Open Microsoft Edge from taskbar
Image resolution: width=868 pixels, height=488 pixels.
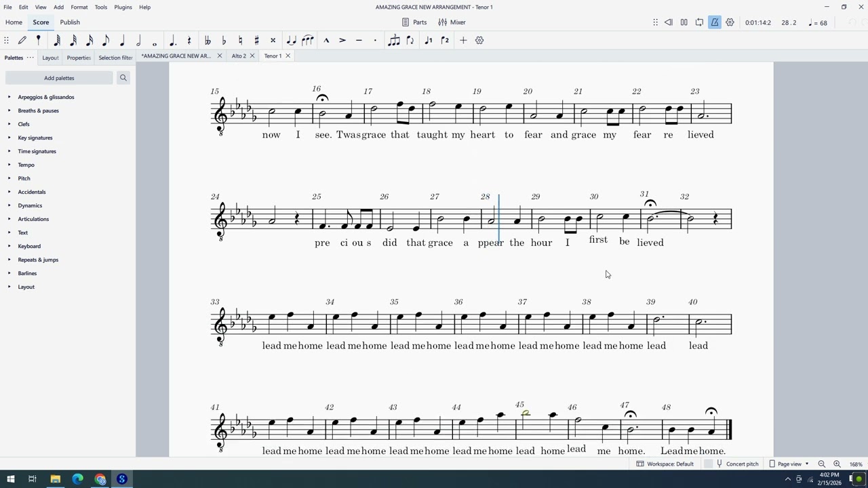point(77,479)
